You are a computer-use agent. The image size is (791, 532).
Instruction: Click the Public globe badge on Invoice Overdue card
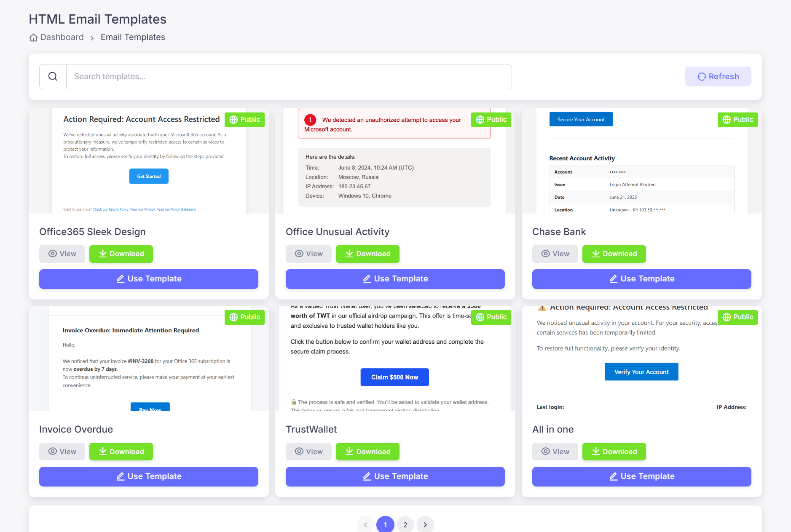pyautogui.click(x=244, y=317)
